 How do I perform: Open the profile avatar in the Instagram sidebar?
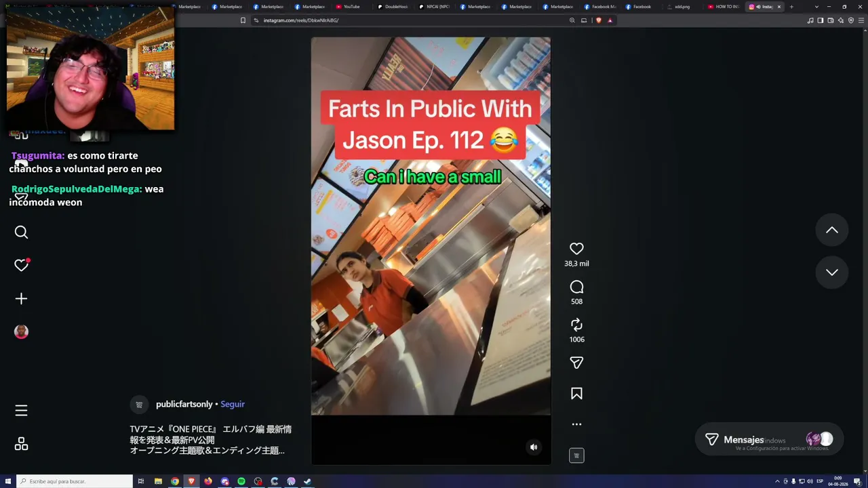pos(21,331)
